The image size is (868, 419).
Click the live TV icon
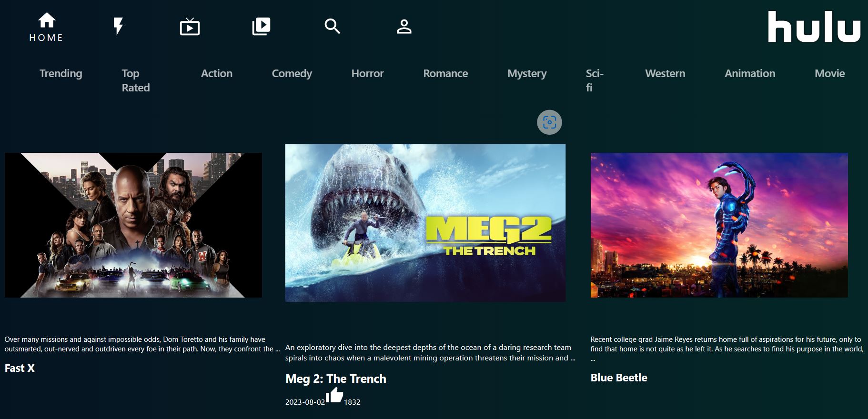190,27
